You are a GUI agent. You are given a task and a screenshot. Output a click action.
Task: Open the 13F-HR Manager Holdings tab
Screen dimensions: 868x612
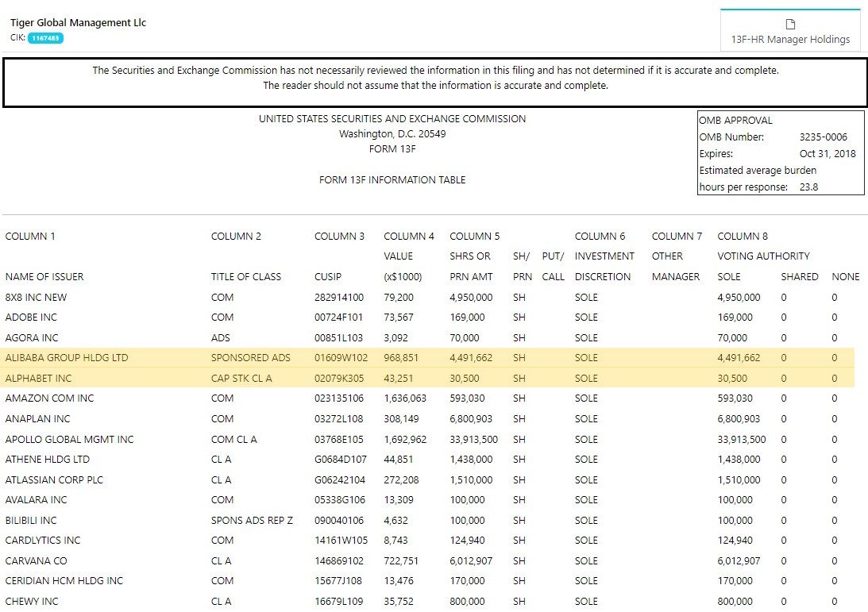tap(789, 39)
